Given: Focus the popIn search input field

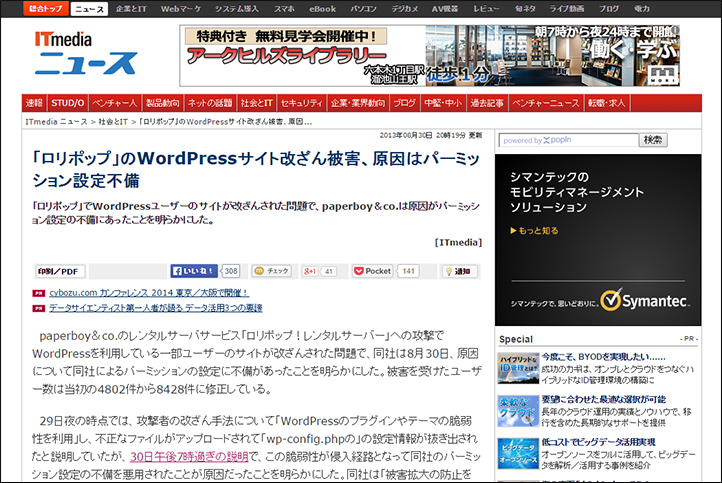Looking at the screenshot, I should [569, 140].
